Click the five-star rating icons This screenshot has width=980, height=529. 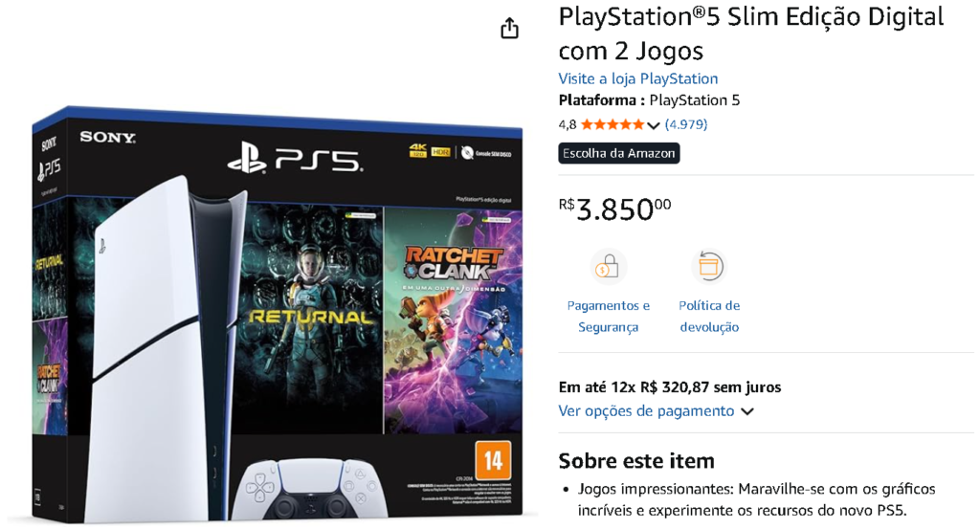pos(612,124)
